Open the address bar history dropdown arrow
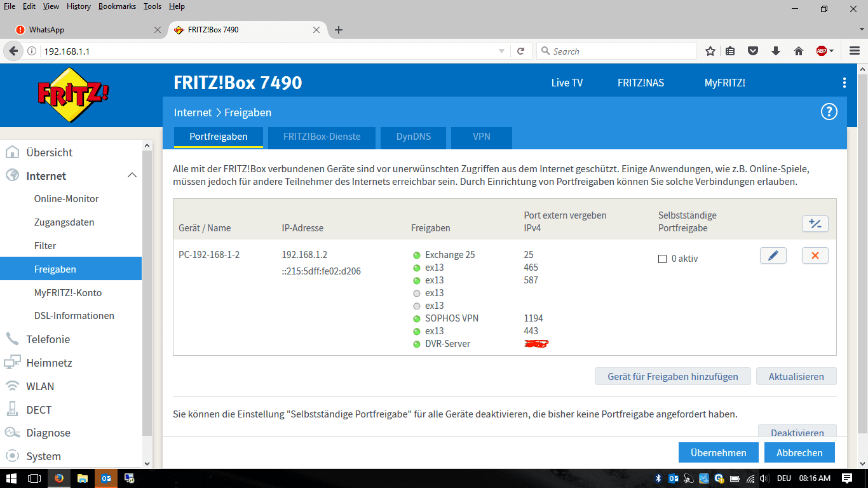 pyautogui.click(x=501, y=51)
